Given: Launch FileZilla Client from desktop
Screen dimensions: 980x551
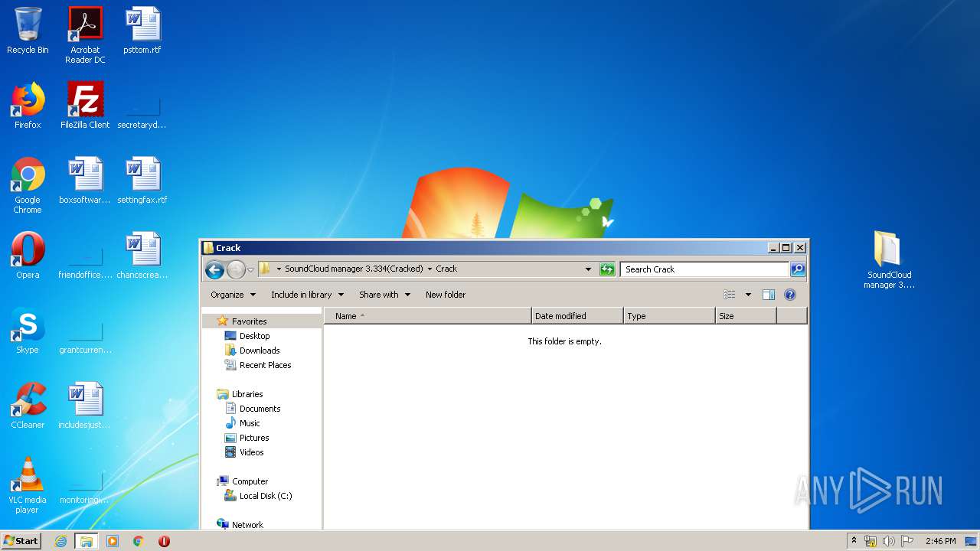Looking at the screenshot, I should (85, 106).
